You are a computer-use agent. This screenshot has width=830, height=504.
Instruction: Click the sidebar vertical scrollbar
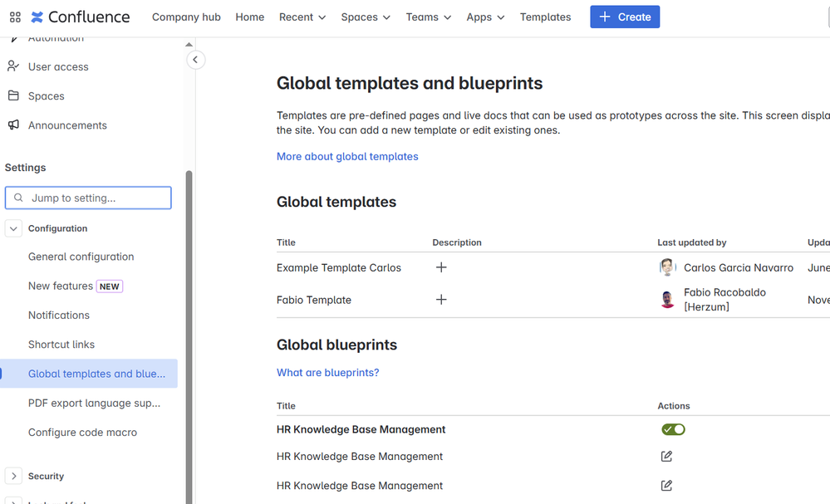pos(189,337)
